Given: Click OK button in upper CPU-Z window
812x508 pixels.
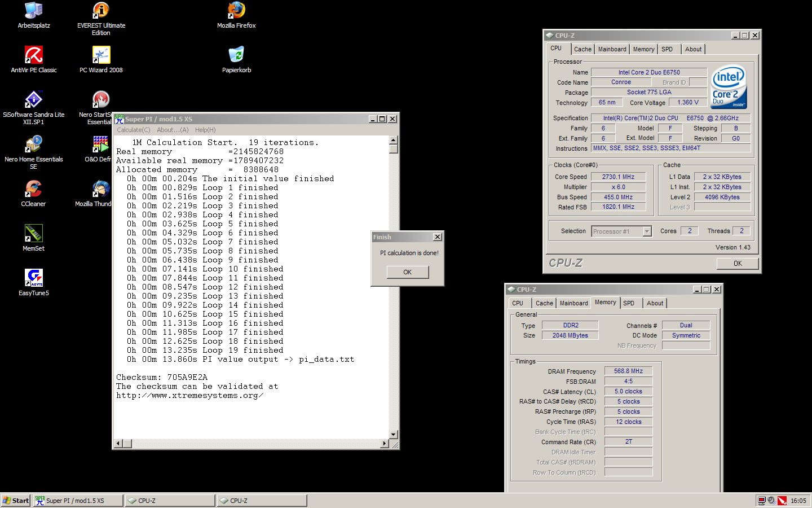Looking at the screenshot, I should 738,264.
